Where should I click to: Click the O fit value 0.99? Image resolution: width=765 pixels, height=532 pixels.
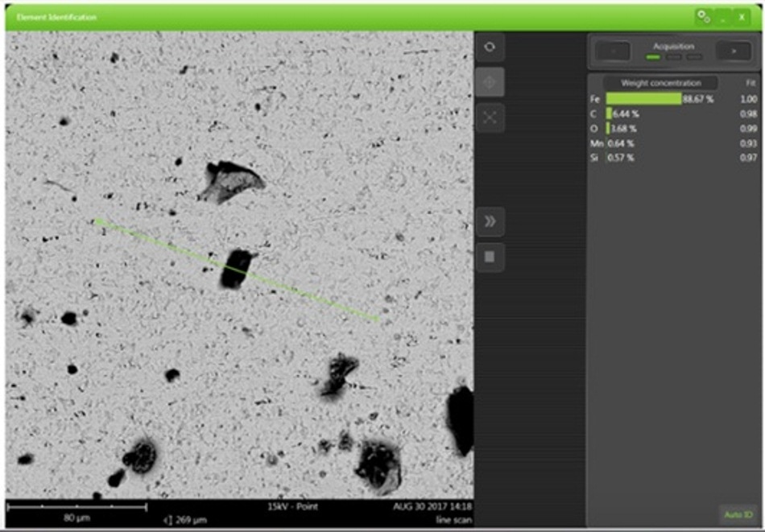748,128
